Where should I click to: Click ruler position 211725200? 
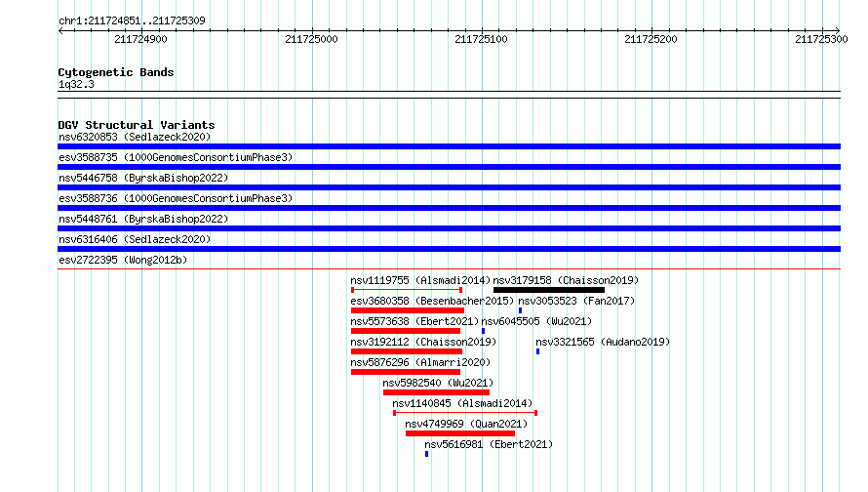click(x=651, y=39)
